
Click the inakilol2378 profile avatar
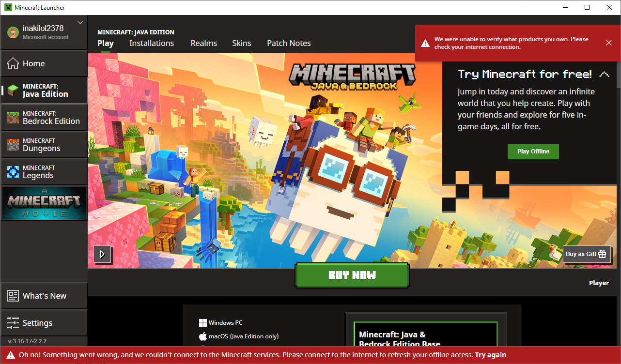point(13,32)
